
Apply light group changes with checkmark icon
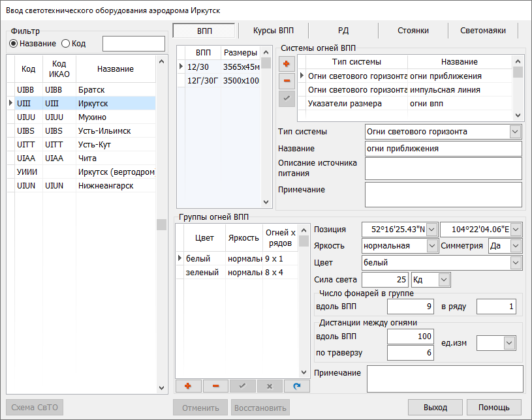coord(243,386)
